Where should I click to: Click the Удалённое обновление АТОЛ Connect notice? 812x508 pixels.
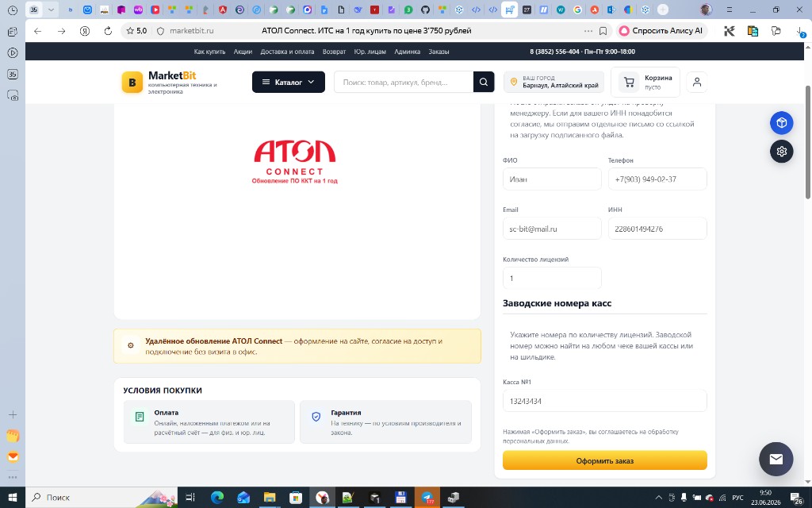click(x=297, y=346)
